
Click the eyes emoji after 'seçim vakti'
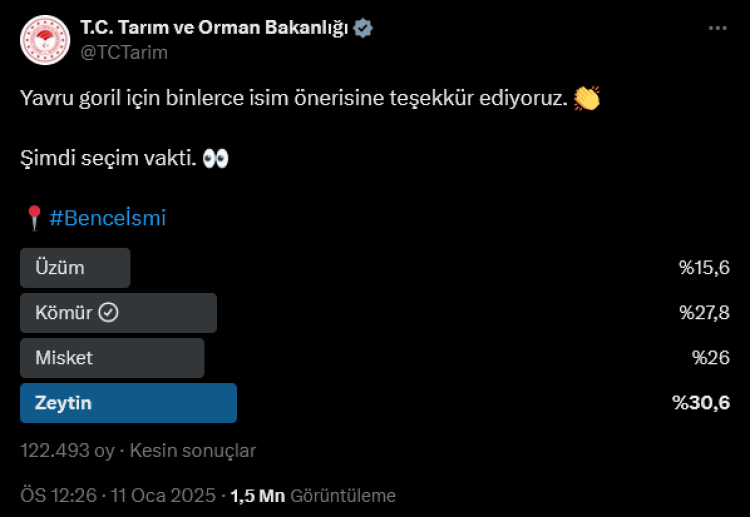215,158
